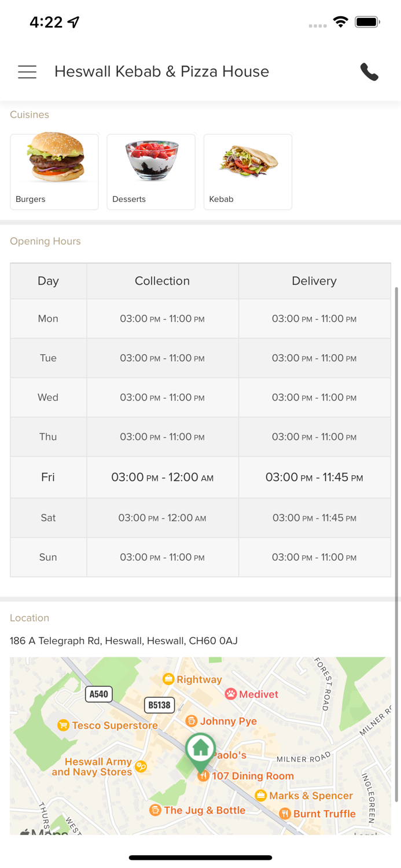Image resolution: width=401 pixels, height=868 pixels.
Task: Click the restaurant address text
Action: click(124, 641)
